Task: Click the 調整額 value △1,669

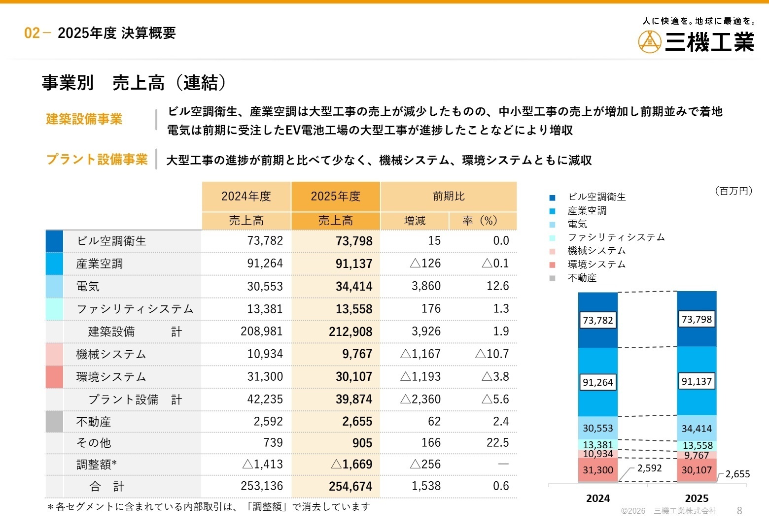Action: click(x=351, y=465)
